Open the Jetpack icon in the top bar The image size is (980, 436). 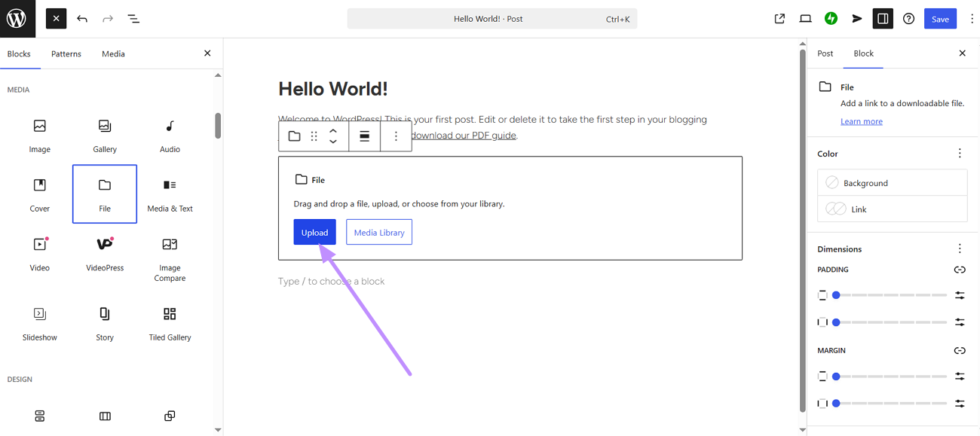831,18
